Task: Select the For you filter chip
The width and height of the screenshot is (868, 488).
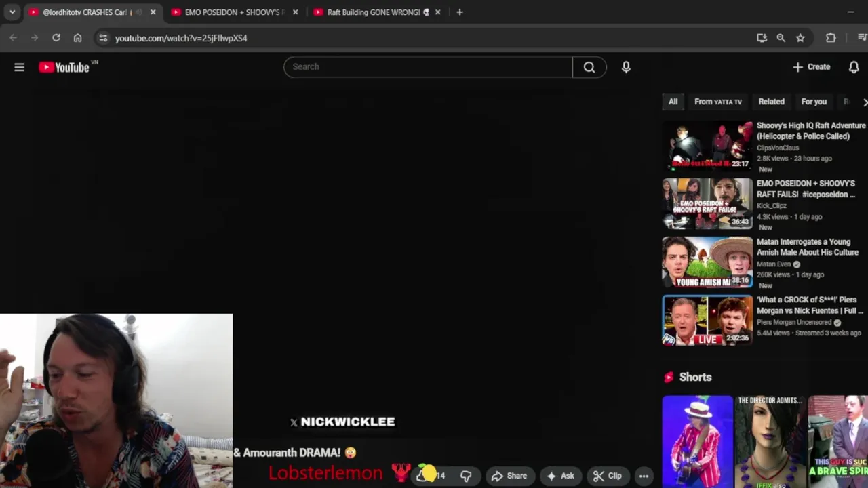Action: click(814, 102)
